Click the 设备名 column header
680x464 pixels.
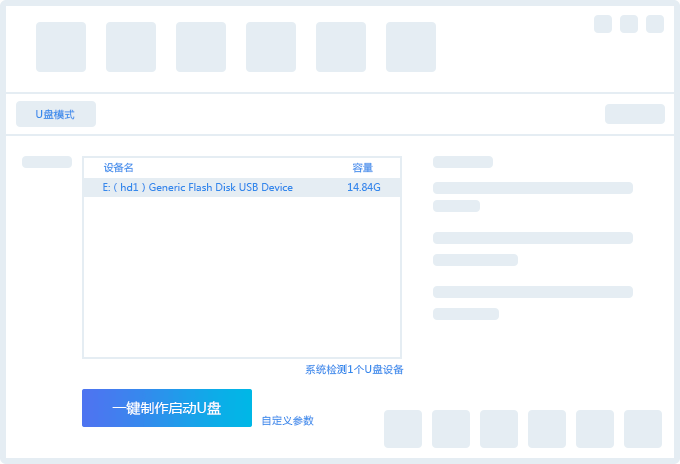118,168
